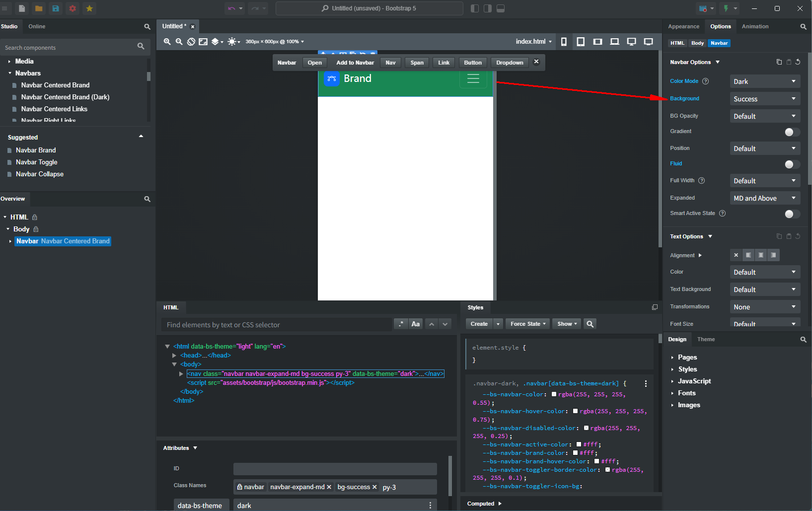Switch to the Appearance tab
Viewport: 812px width, 511px height.
683,26
